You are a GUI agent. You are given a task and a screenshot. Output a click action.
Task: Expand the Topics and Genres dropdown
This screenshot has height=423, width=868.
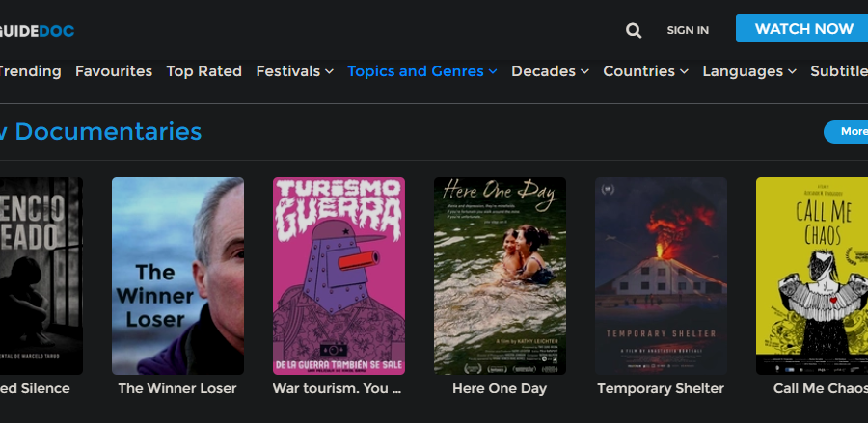(421, 71)
